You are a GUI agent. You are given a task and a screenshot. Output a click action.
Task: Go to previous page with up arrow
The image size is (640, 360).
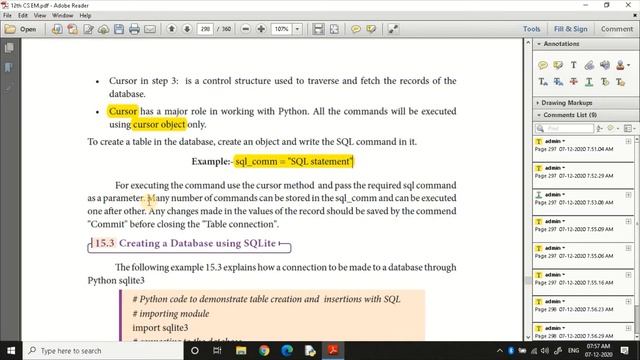(172, 29)
